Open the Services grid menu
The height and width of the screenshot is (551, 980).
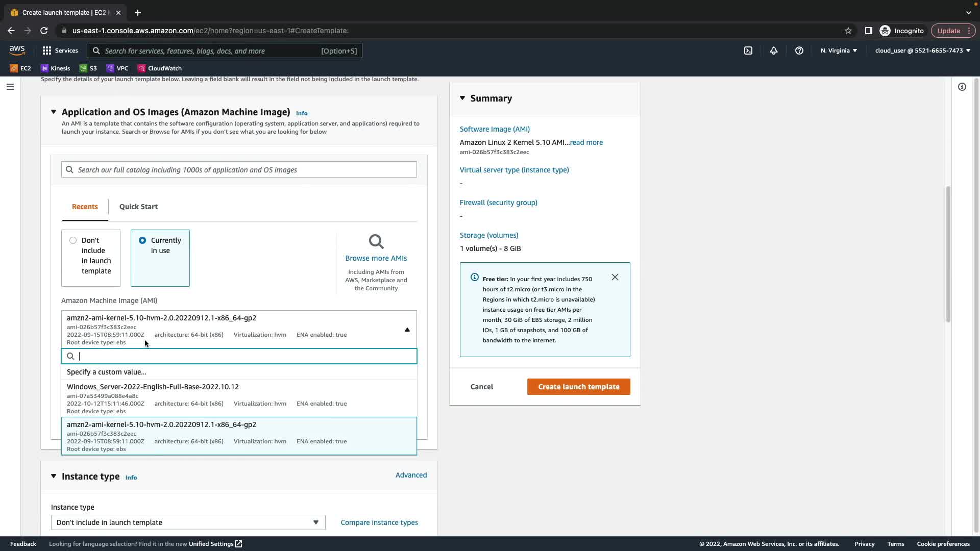coord(47,51)
